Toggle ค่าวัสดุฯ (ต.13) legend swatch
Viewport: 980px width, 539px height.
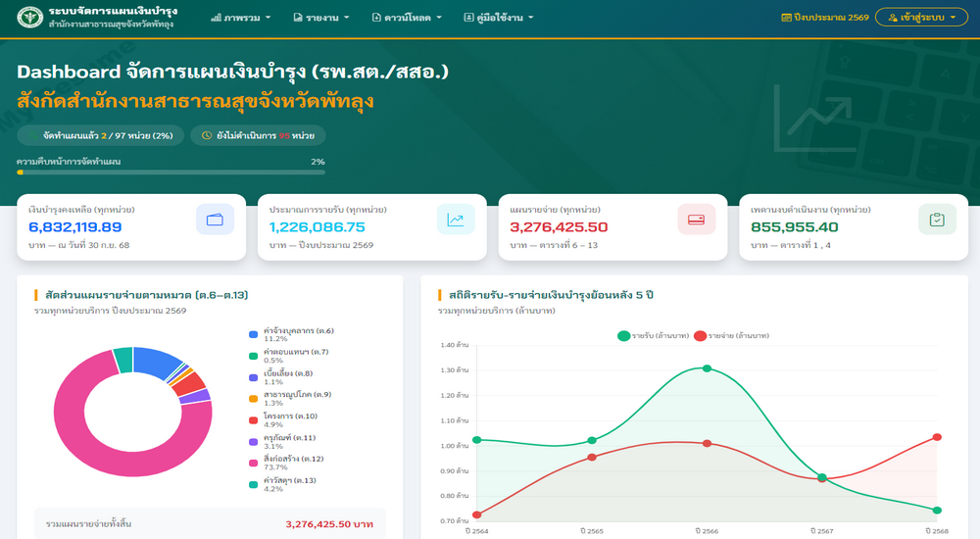(253, 484)
